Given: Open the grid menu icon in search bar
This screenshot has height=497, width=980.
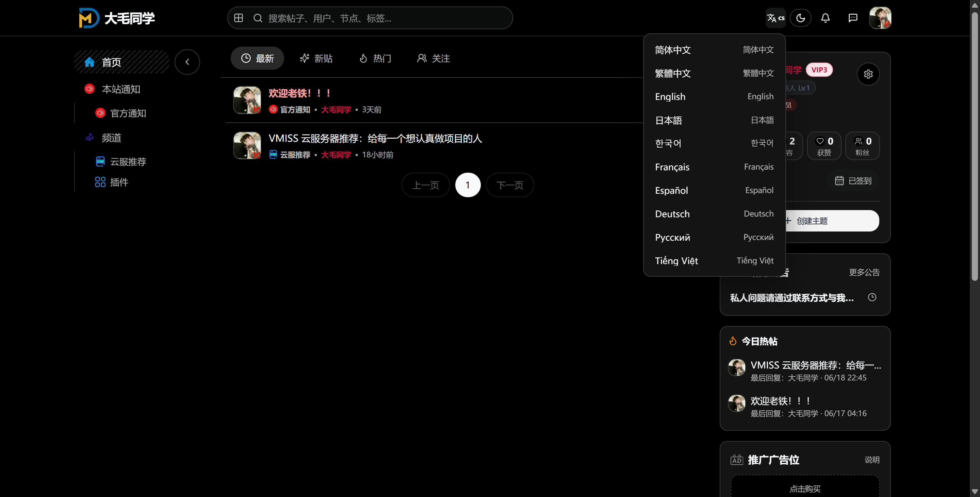Looking at the screenshot, I should tap(239, 18).
